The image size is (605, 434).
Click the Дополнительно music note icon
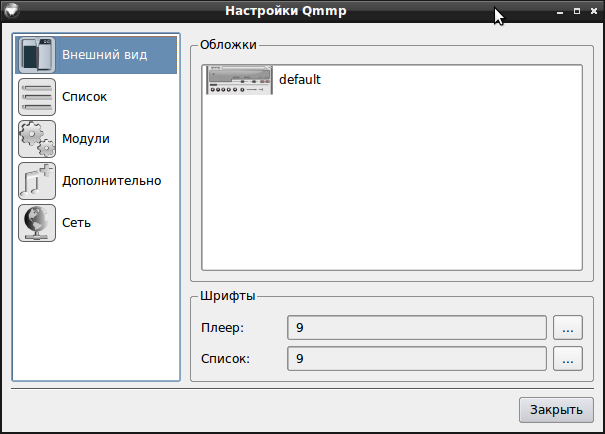click(37, 181)
